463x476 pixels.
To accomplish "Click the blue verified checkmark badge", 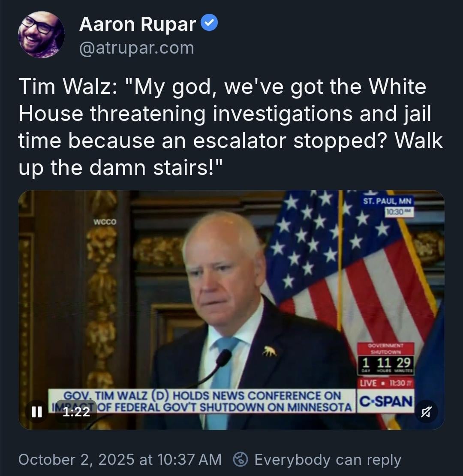I will 209,22.
